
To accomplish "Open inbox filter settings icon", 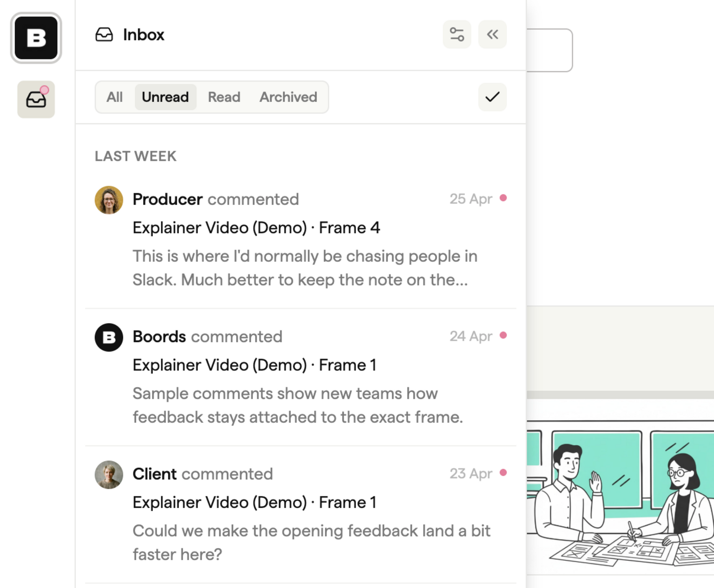I will tap(456, 34).
